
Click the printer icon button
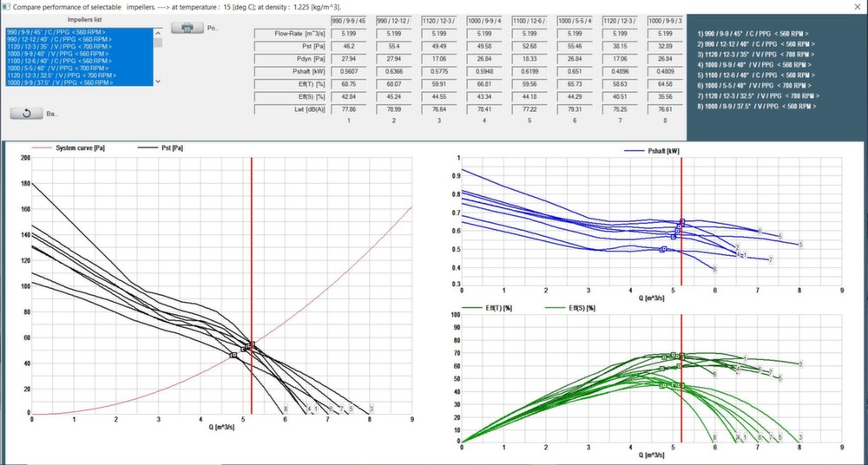point(187,28)
